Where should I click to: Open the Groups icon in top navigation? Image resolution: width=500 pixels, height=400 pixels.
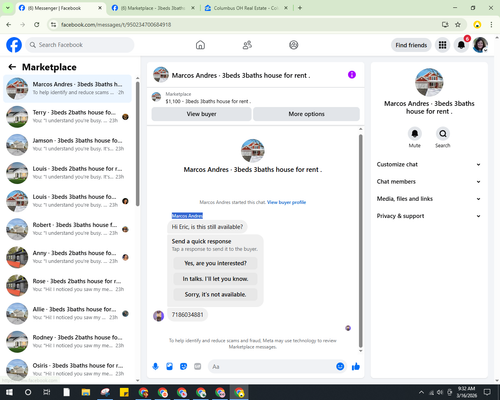(x=294, y=45)
